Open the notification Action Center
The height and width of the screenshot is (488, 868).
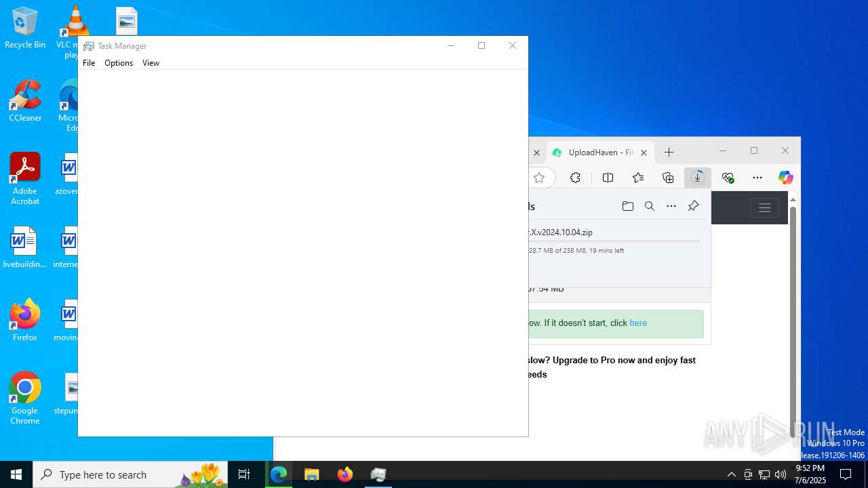point(846,474)
